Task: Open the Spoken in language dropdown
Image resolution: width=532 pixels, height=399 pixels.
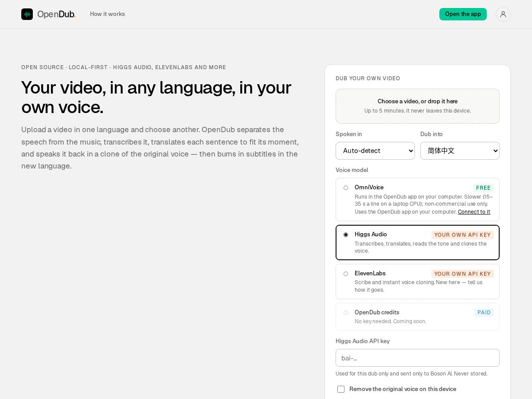Action: point(375,151)
